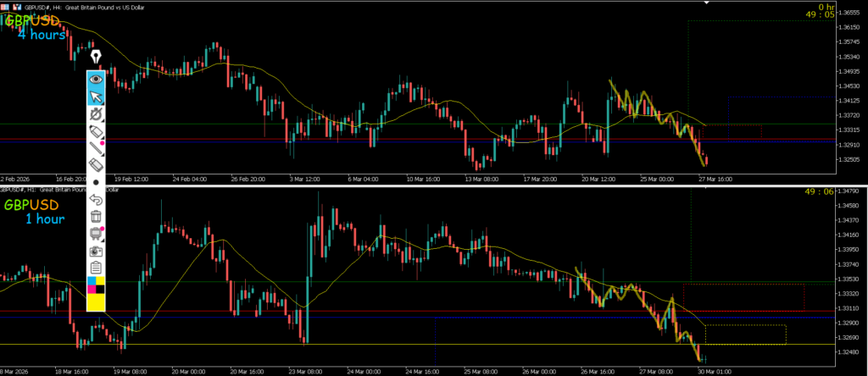Undo the last drawing with the undo arrow
Viewport: 868px width, 376px height.
tap(96, 200)
